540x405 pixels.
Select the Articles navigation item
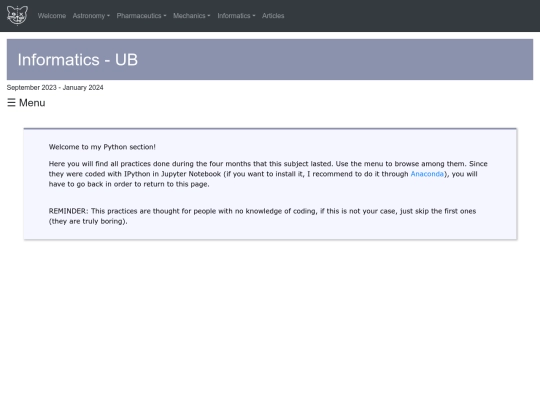[273, 16]
